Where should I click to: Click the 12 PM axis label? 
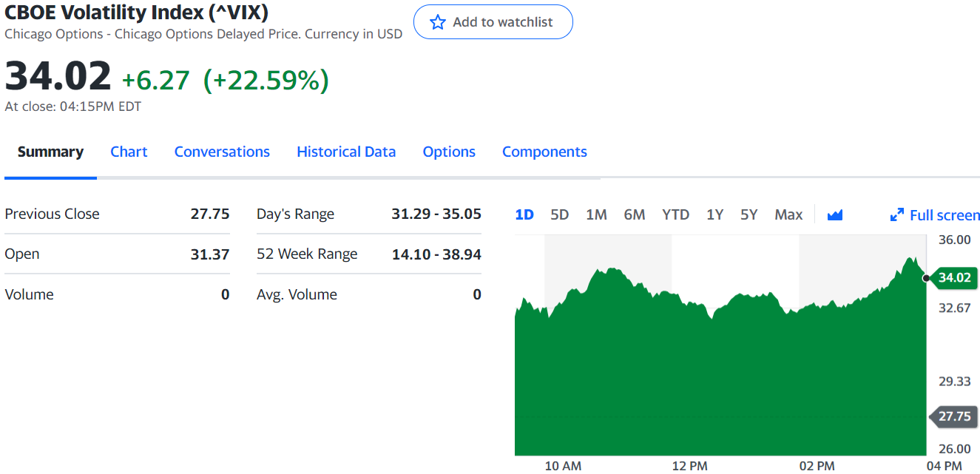click(x=689, y=466)
